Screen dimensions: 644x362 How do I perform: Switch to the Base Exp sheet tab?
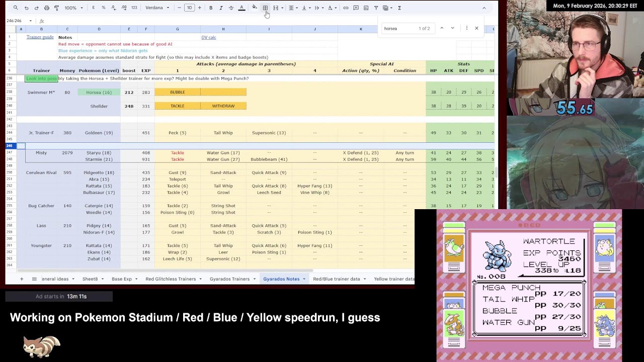pos(121,279)
